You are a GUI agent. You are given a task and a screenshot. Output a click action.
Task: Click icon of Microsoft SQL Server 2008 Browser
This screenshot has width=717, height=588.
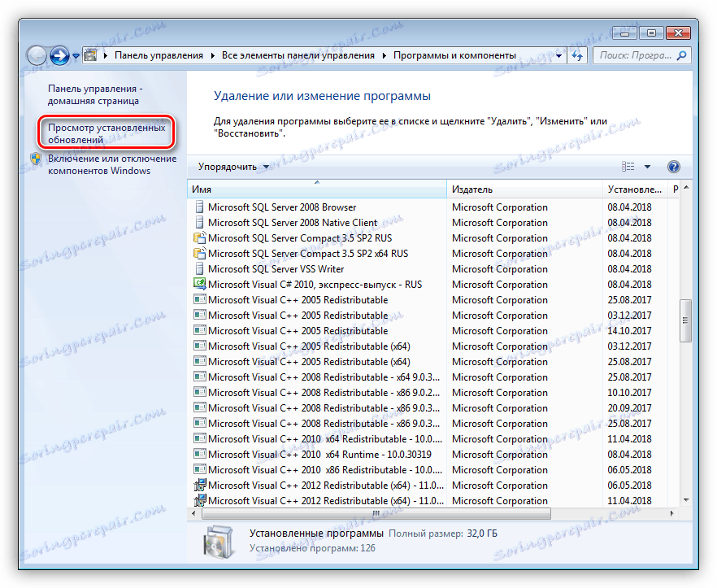pos(199,207)
